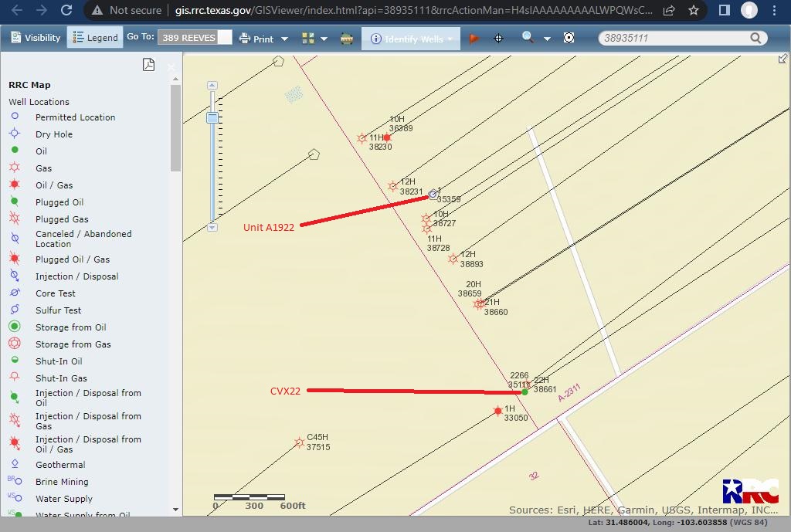Screen dimensions: 791x532
Task: Click the API search field
Action: pos(675,38)
